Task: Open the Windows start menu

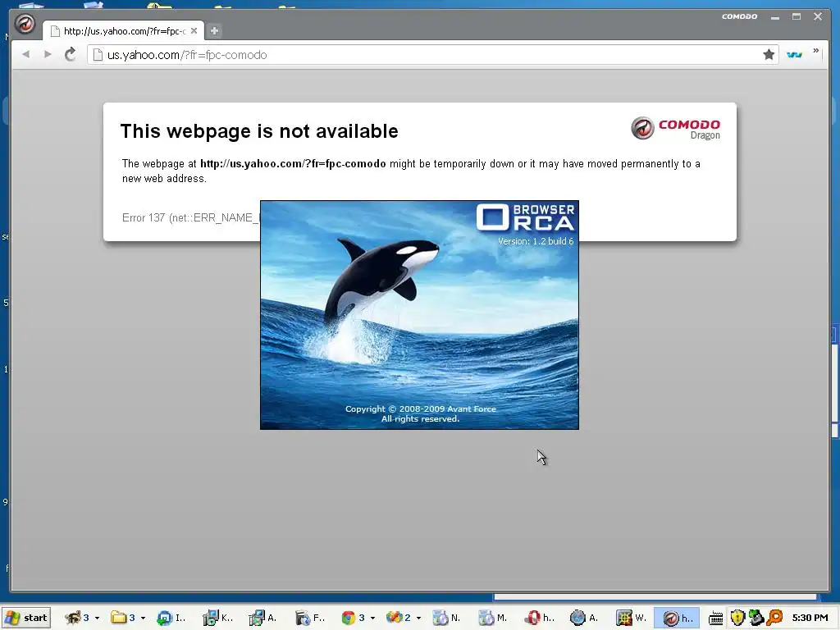Action: (25, 618)
